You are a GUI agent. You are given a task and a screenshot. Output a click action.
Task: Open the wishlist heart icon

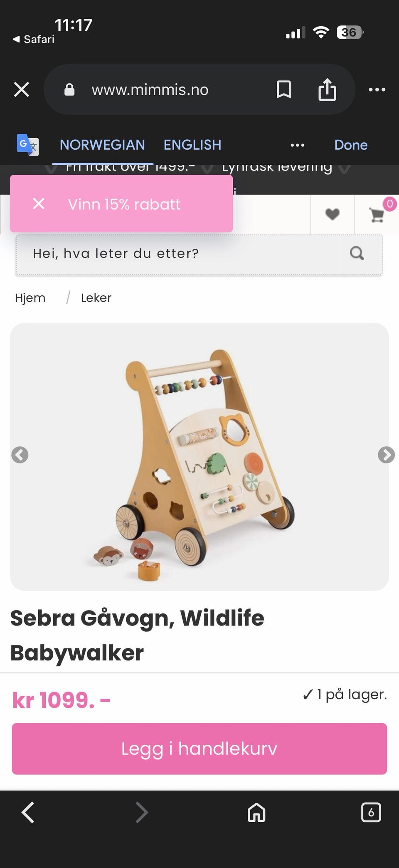pyautogui.click(x=332, y=214)
